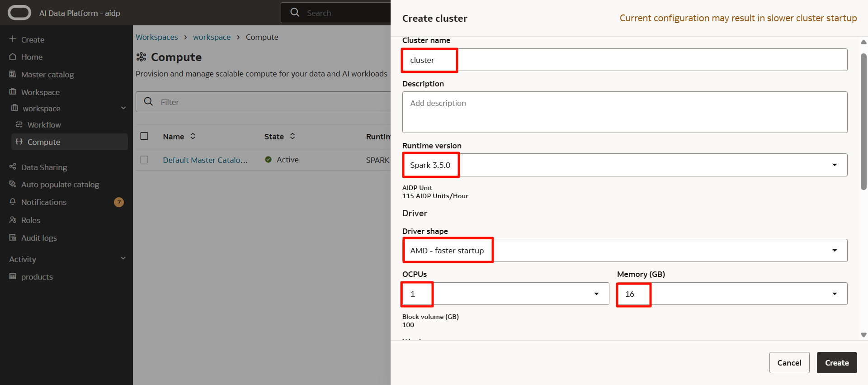
Task: Click the Block volume value 100
Action: 408,325
